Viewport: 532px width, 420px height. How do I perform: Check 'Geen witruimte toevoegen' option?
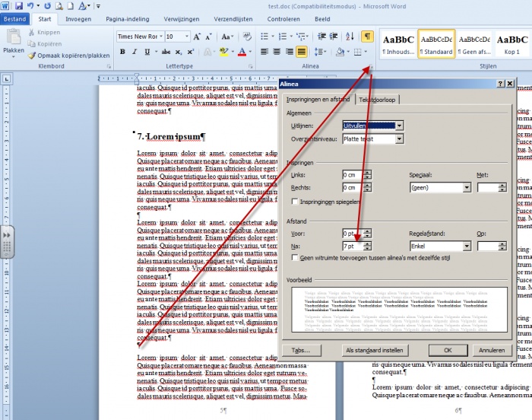click(294, 258)
